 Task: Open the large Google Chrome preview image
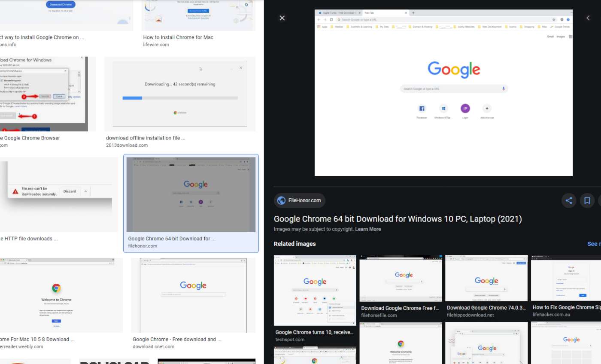coord(443,93)
